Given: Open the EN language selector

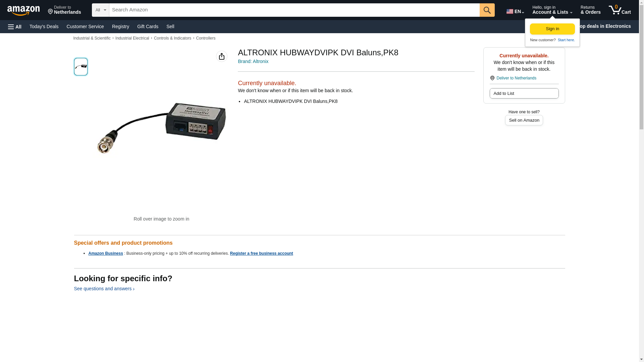Looking at the screenshot, I should tap(515, 11).
